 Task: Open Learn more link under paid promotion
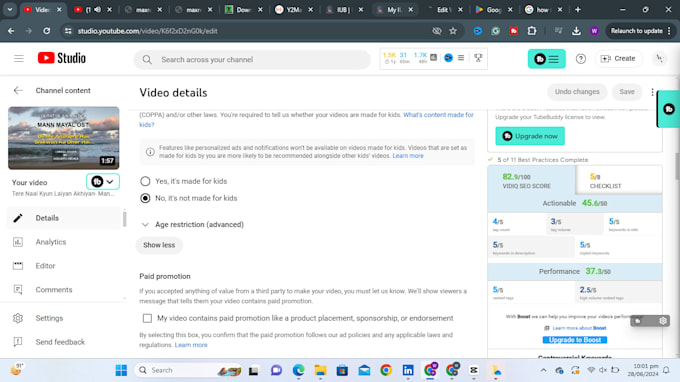click(191, 345)
